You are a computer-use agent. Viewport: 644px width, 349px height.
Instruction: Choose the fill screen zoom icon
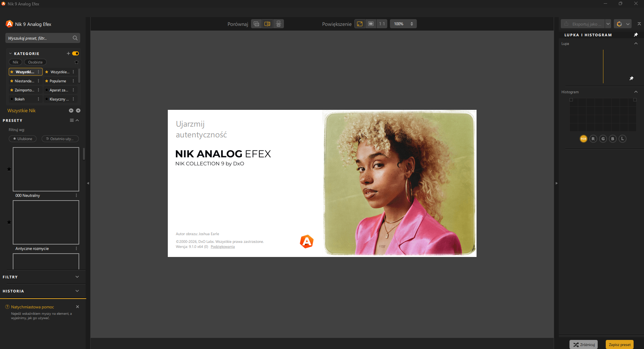click(371, 24)
